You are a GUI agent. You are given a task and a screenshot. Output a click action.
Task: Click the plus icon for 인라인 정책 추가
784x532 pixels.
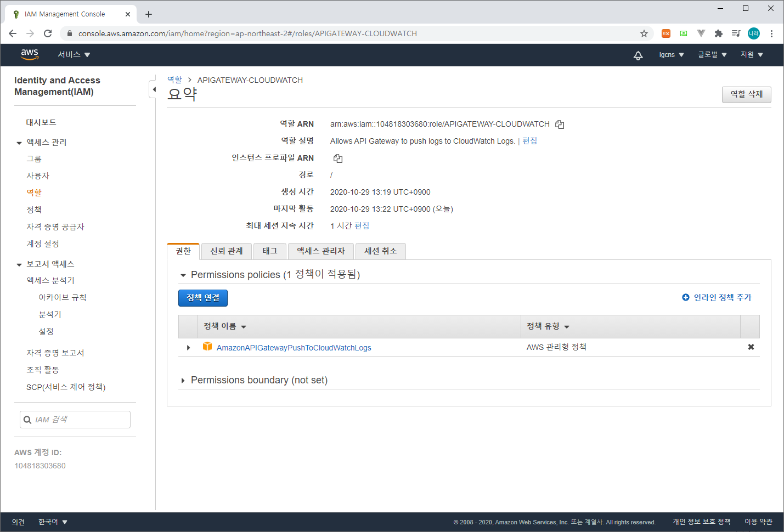click(x=686, y=297)
